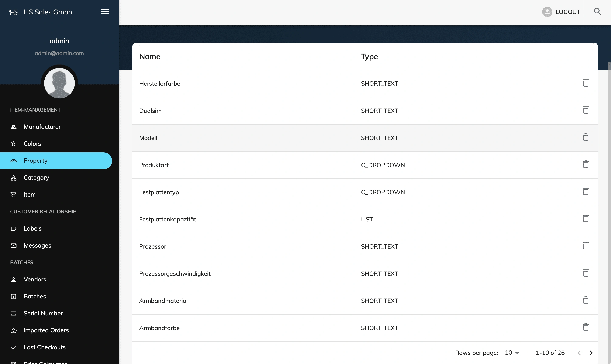Toggle delete for Herstellerfarbe property
The width and height of the screenshot is (611, 364).
coord(586,83)
